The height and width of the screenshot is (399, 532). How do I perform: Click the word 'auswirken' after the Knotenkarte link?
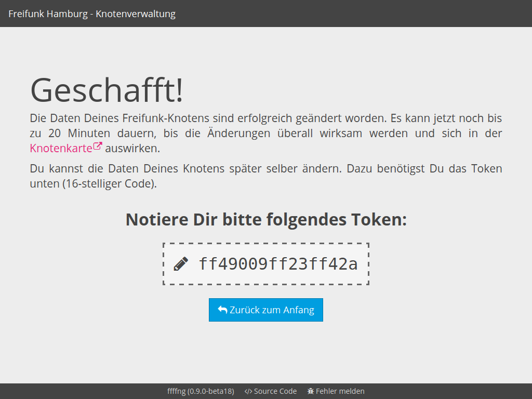point(132,148)
